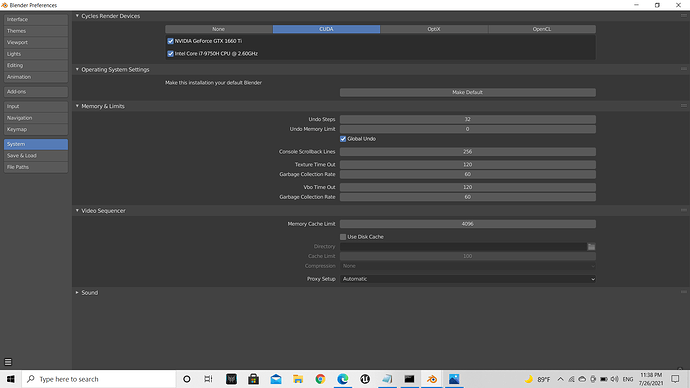Open the Input preferences section
Viewport: 690px width, 388px height.
[36, 106]
